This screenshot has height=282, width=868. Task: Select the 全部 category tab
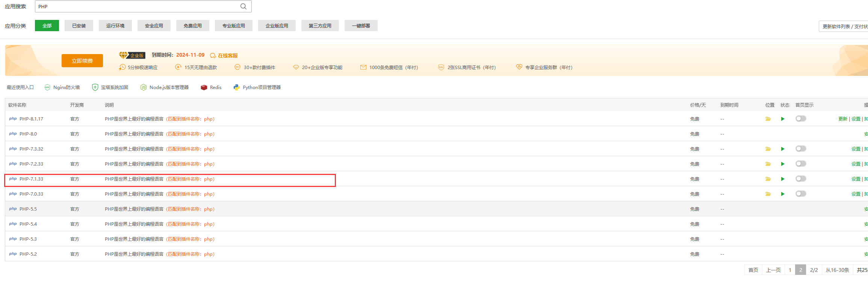click(47, 26)
